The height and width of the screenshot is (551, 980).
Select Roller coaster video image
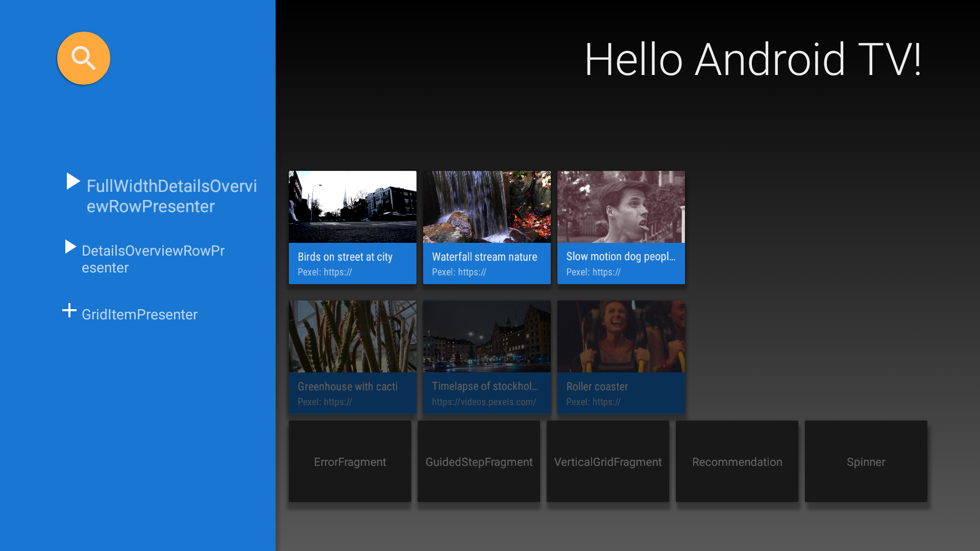tap(621, 336)
